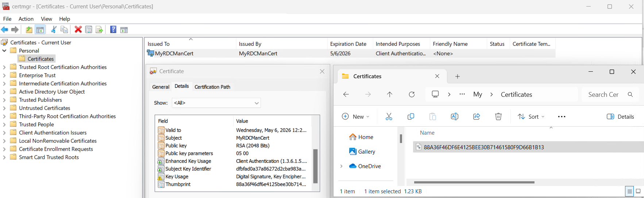
Task: Switch Explorer to details list view icon
Action: pyautogui.click(x=629, y=191)
